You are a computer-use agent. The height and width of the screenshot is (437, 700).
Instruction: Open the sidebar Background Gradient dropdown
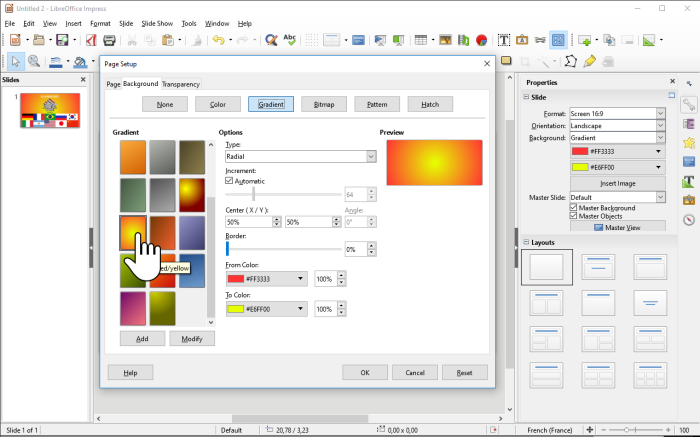(617, 138)
